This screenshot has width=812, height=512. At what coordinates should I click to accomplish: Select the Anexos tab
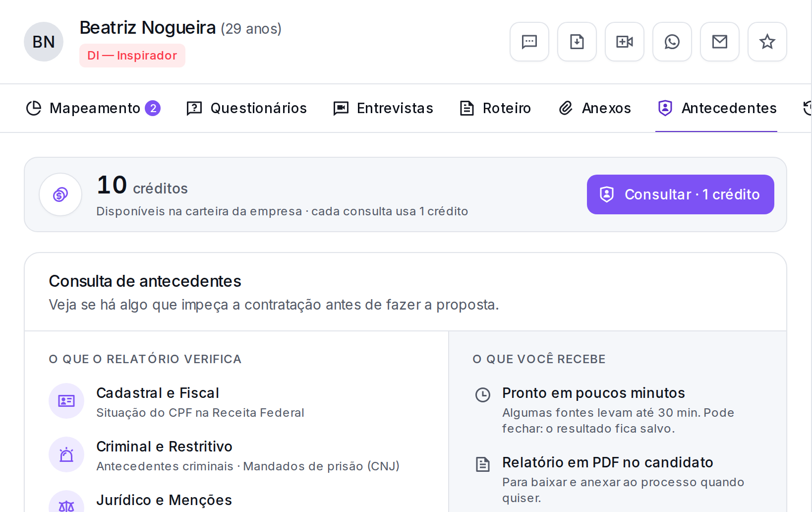pos(594,108)
